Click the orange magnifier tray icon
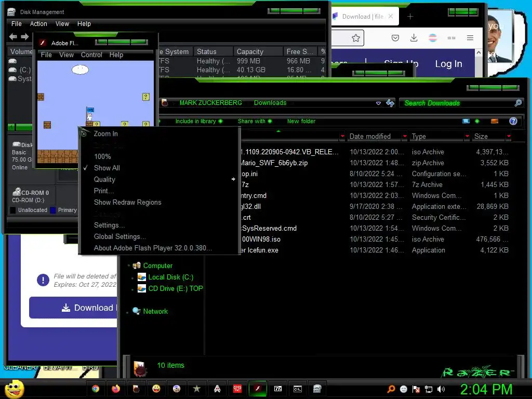 point(391,389)
